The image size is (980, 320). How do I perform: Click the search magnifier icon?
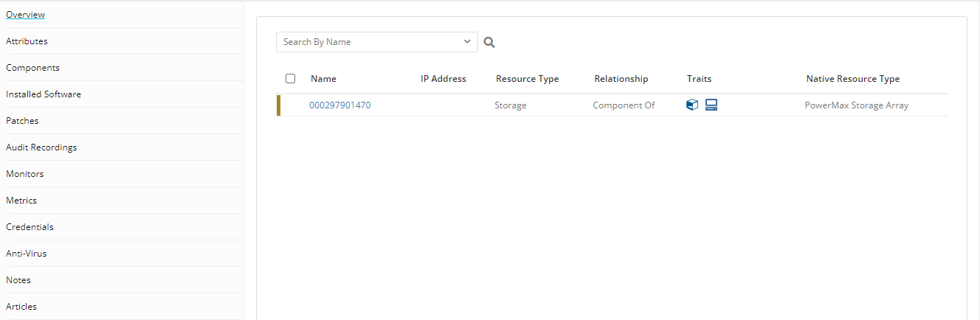489,43
